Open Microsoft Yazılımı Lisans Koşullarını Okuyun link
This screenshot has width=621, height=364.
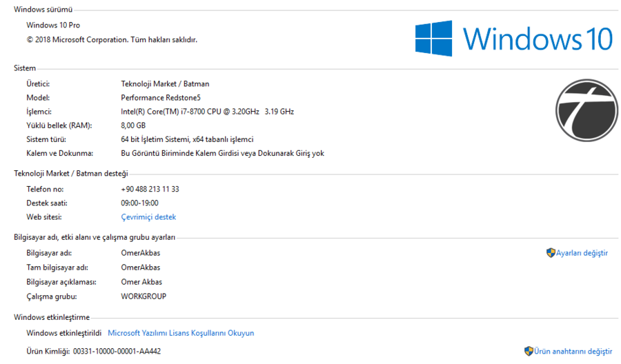pos(181,333)
